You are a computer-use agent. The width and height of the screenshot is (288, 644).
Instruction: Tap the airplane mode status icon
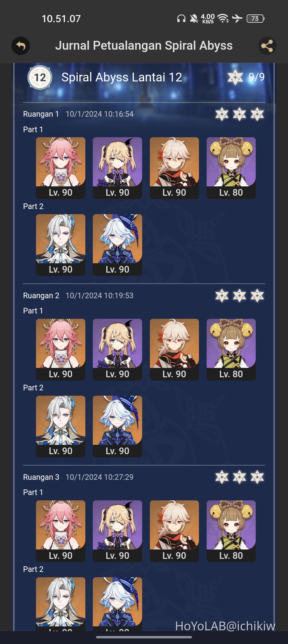[237, 18]
